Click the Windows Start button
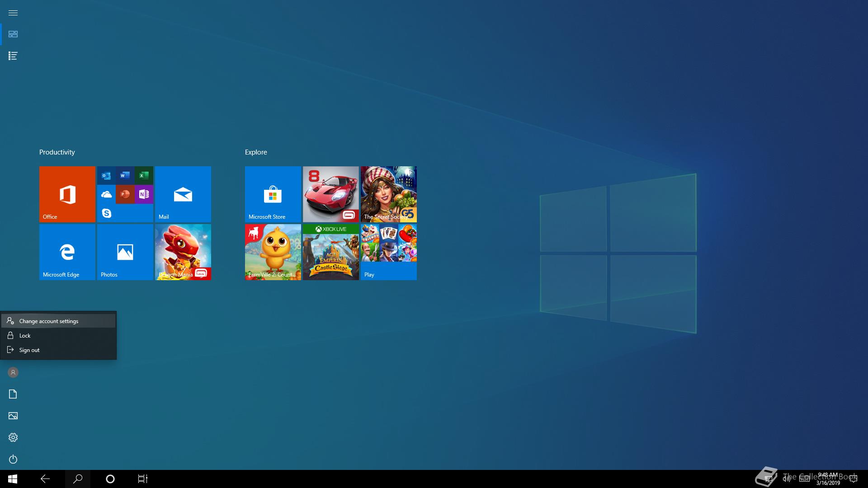 point(13,479)
